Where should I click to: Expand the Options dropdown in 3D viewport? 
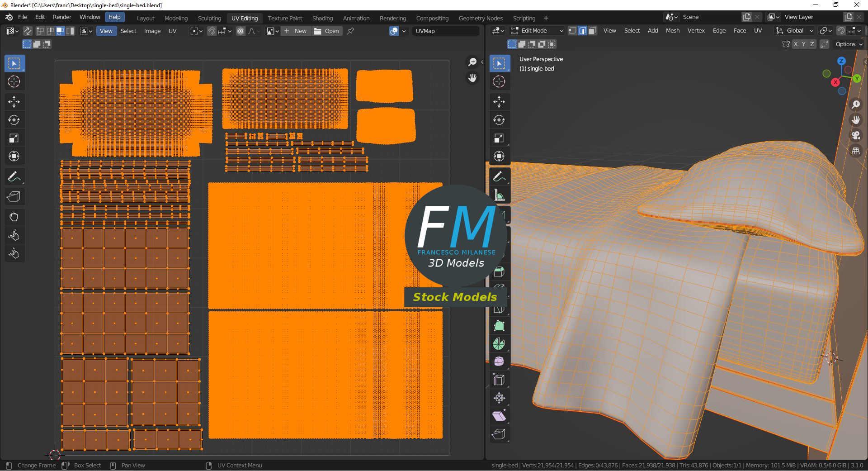[x=849, y=44]
